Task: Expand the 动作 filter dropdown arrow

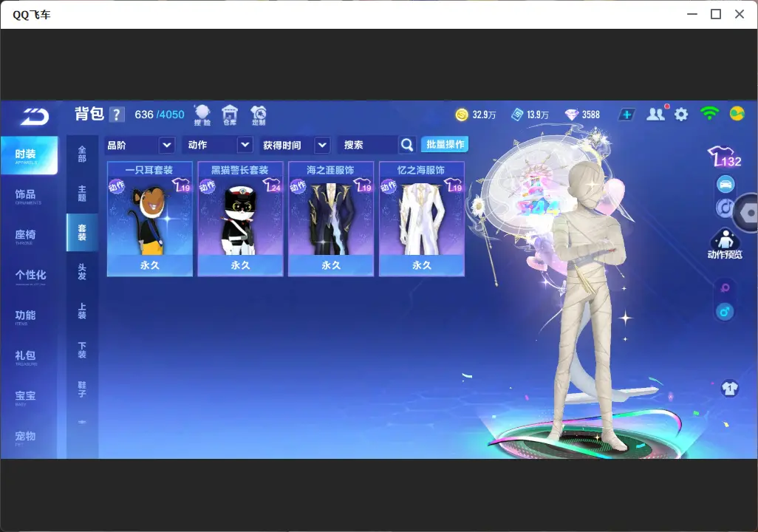Action: coord(245,145)
